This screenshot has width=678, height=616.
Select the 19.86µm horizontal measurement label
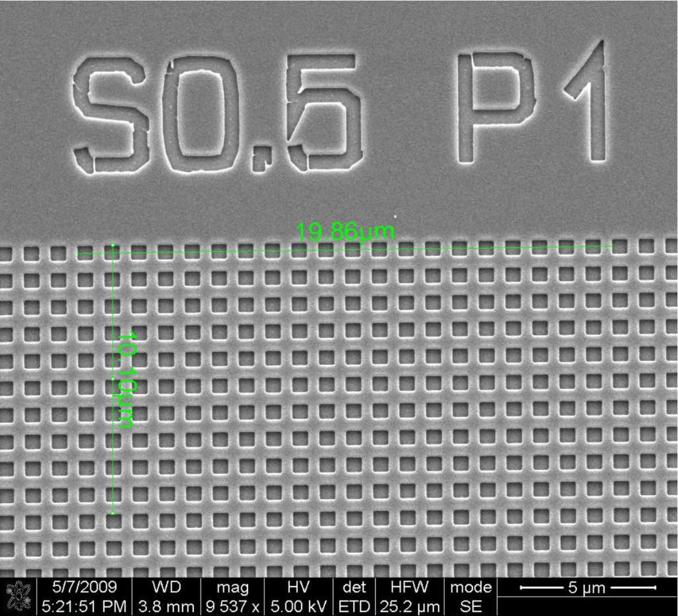(345, 231)
